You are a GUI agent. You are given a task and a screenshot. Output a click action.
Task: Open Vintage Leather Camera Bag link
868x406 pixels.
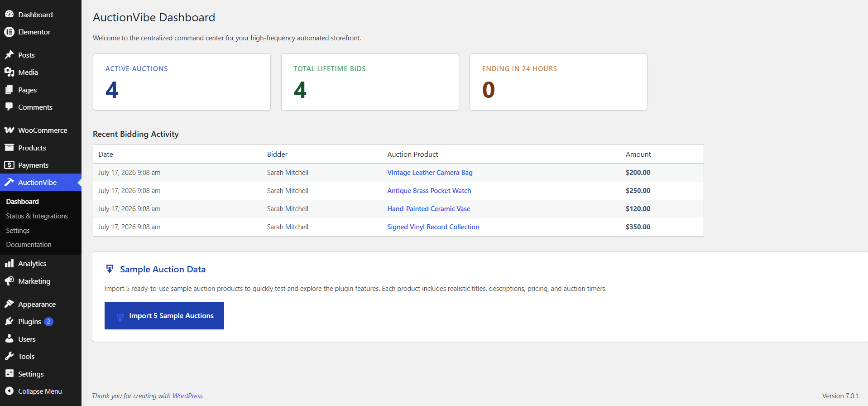click(430, 173)
